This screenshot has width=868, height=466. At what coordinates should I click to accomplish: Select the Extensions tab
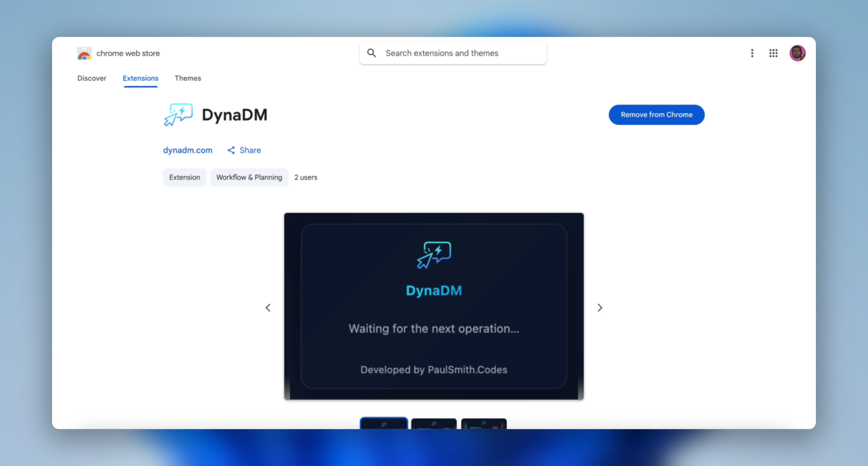pyautogui.click(x=140, y=78)
